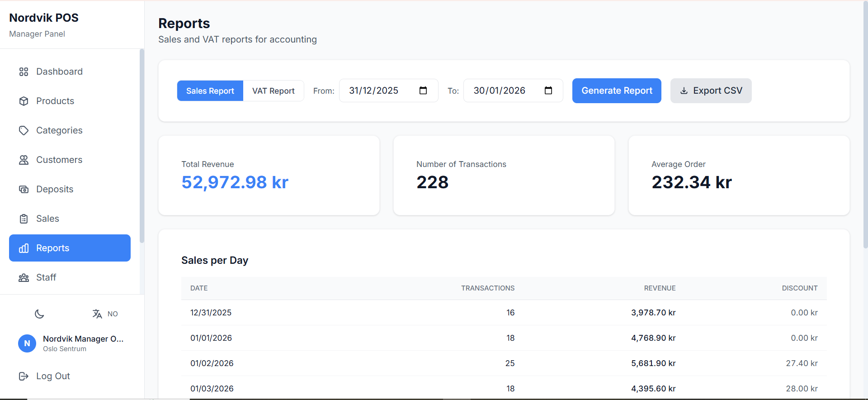Click the Staff group icon
The width and height of the screenshot is (868, 400).
click(x=24, y=278)
